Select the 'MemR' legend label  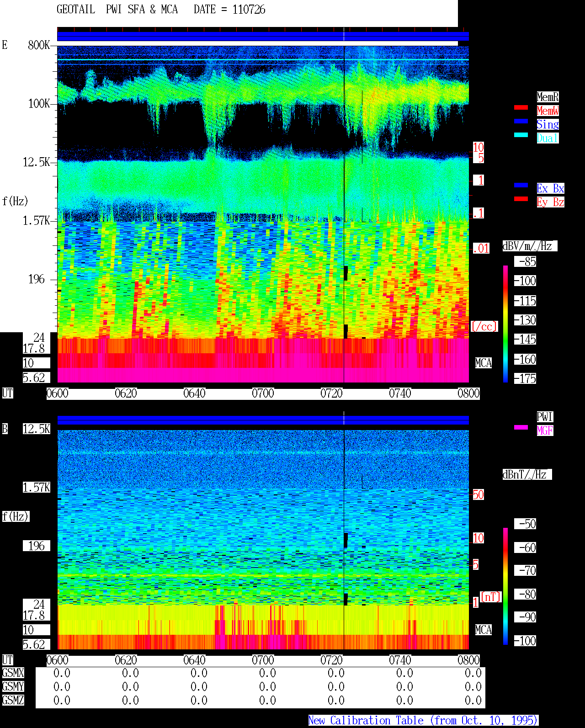(x=548, y=97)
